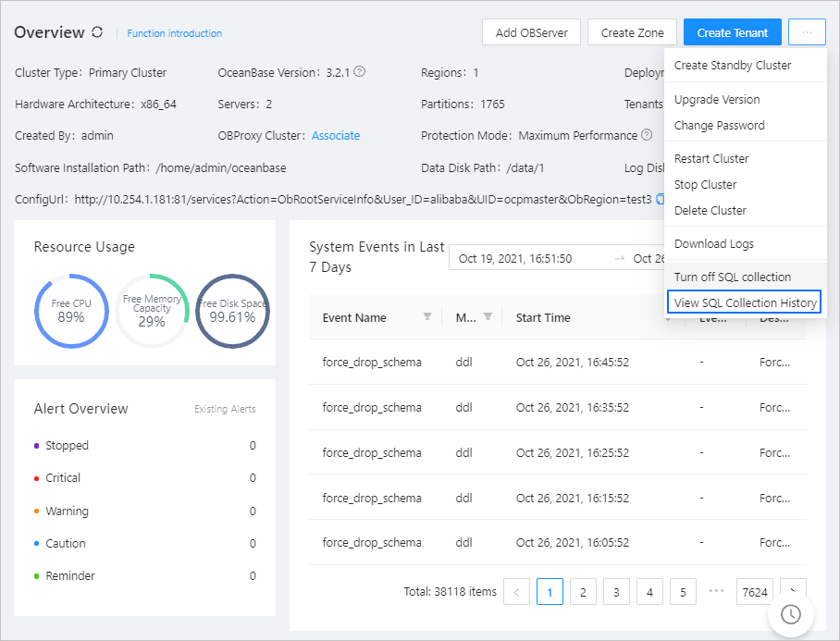Choose Restart Cluster from the dropdown menu
The image size is (840, 641).
[711, 158]
